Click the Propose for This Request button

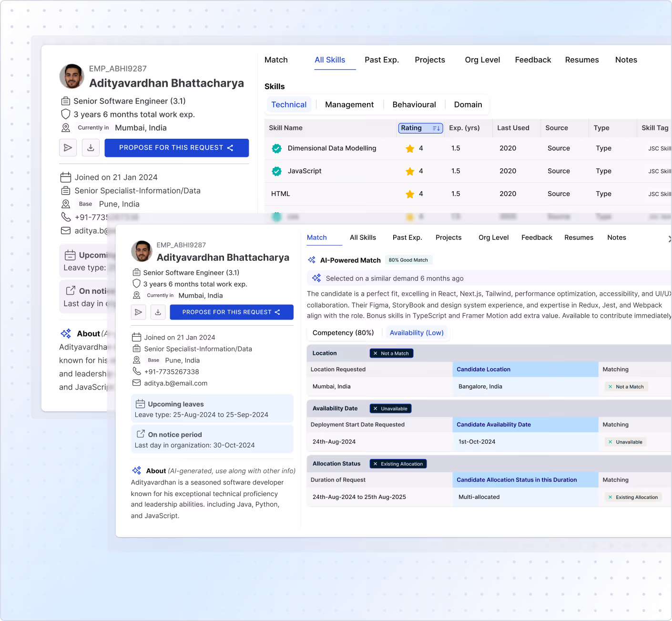click(x=231, y=312)
